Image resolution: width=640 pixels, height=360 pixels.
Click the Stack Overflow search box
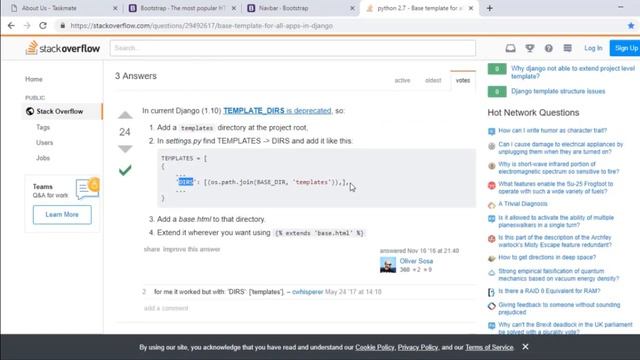pyautogui.click(x=293, y=48)
